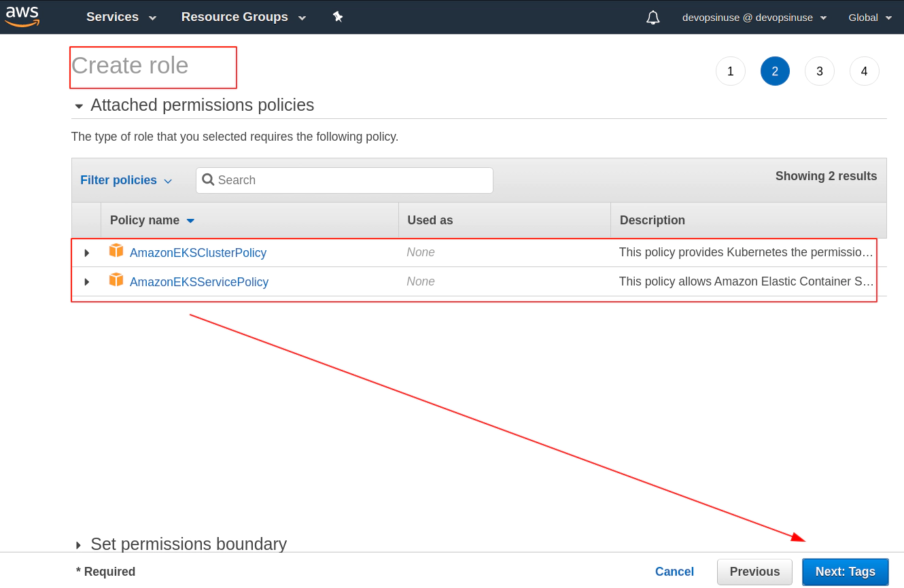Click the notifications bell icon
Viewport: 904px width, 588px height.
coord(653,18)
